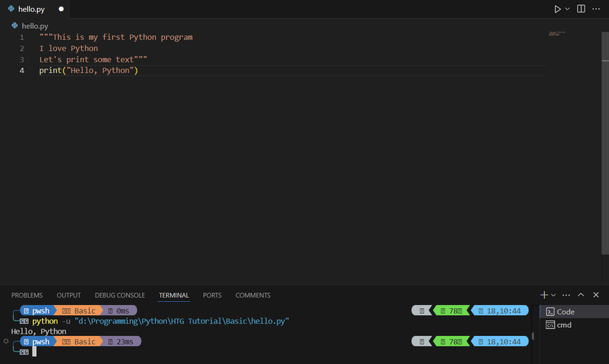
Task: Open editor More Actions ellipsis menu
Action: coord(596,9)
